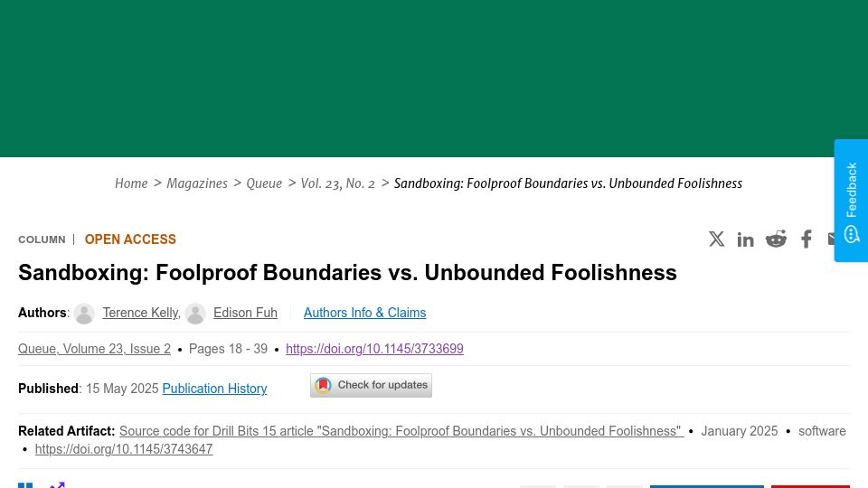Open the Feedback side tab
868x488 pixels.
click(851, 201)
